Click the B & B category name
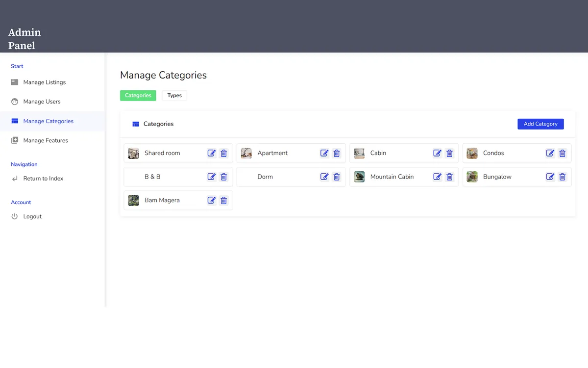The height and width of the screenshot is (368, 588). 152,177
